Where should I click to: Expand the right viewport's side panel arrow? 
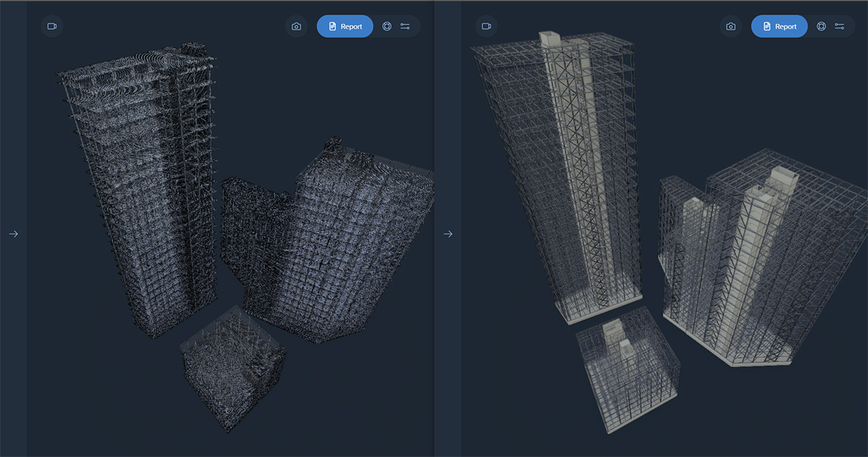coord(448,234)
